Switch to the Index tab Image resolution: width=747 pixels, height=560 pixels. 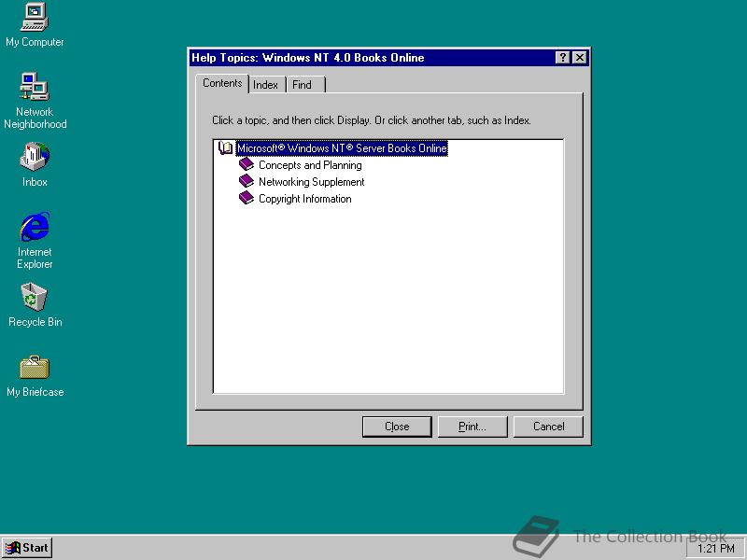tap(266, 85)
